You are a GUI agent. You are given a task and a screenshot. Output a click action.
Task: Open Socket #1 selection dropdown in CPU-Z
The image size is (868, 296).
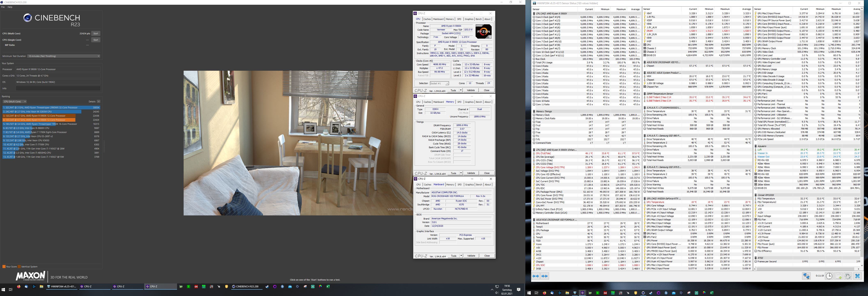coord(439,83)
